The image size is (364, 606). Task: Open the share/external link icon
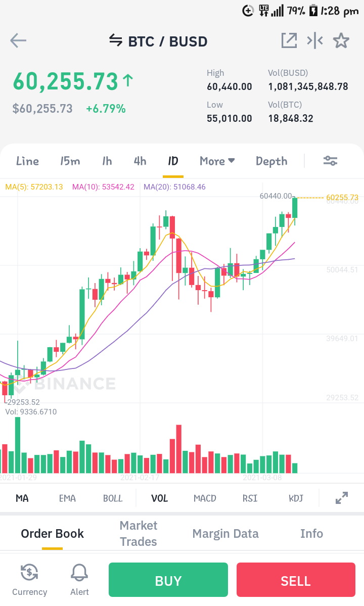(x=289, y=40)
